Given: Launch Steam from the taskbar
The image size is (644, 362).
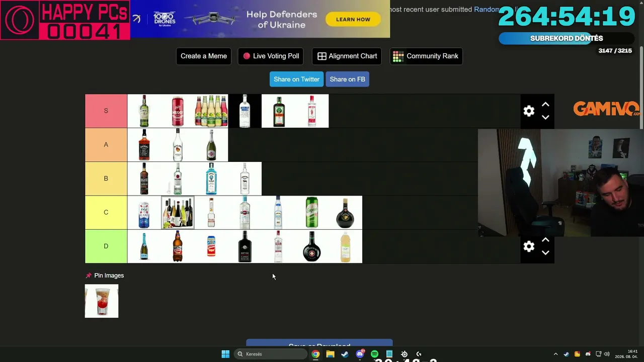Looking at the screenshot, I should click(x=345, y=354).
